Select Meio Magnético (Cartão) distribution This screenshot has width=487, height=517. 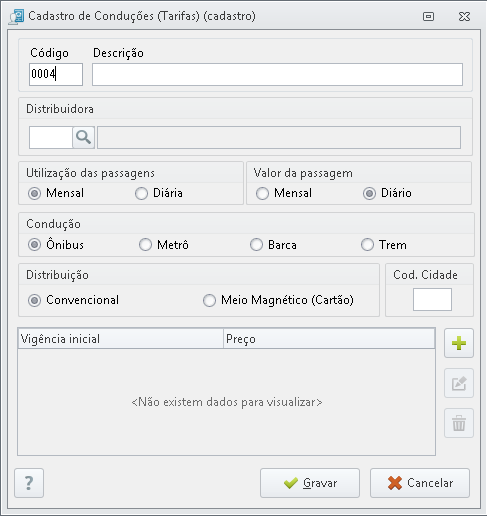278,300
